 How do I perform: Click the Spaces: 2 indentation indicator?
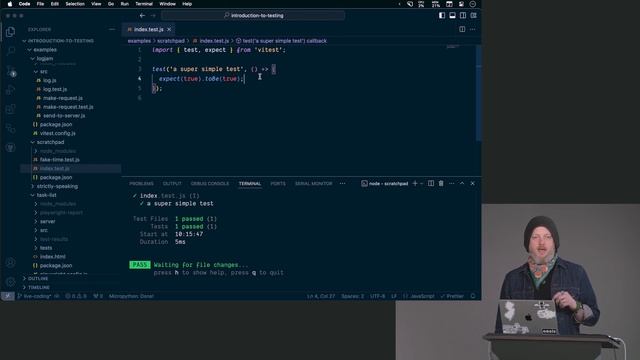click(x=352, y=296)
